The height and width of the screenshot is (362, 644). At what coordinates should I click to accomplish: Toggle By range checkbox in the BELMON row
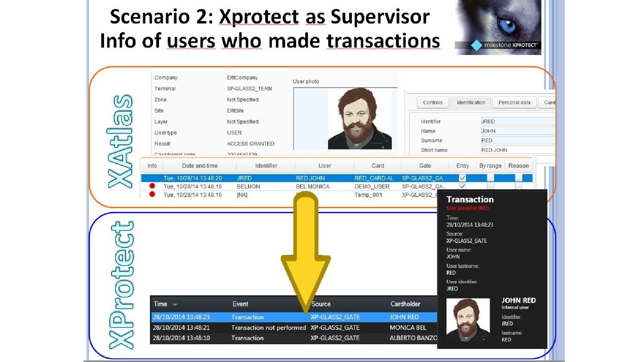(490, 186)
